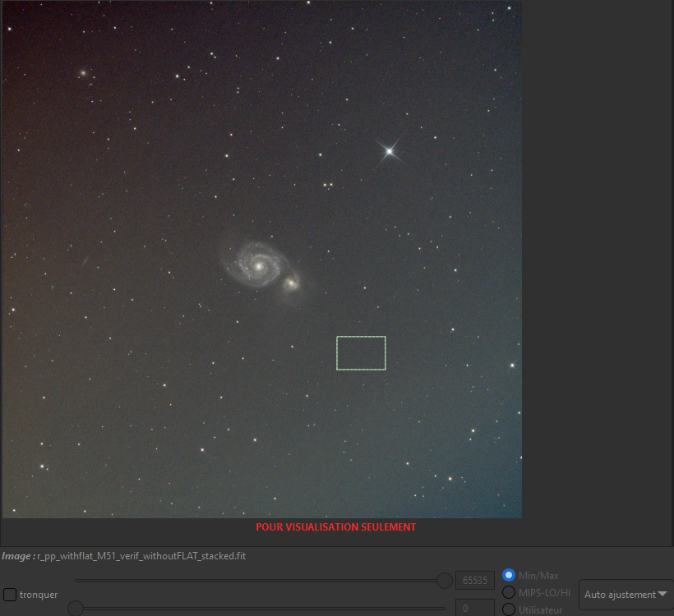
Task: Click the close pair of stars above M51
Action: [x=328, y=186]
